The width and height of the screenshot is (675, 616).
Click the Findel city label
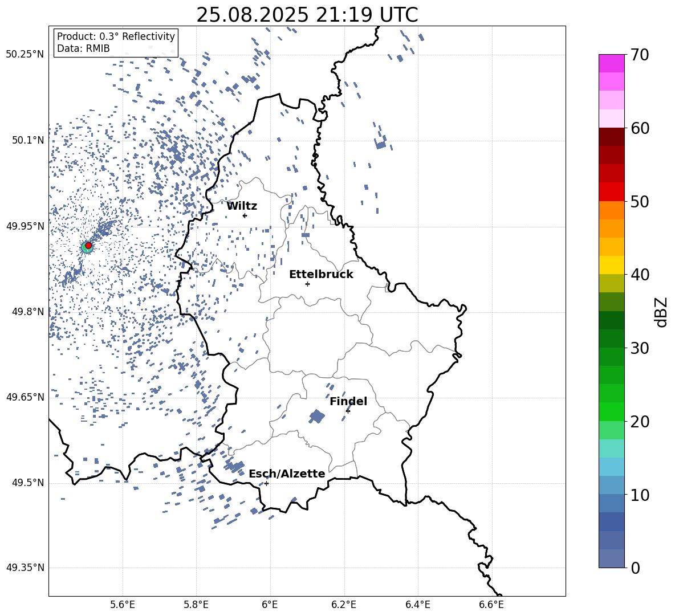[348, 401]
